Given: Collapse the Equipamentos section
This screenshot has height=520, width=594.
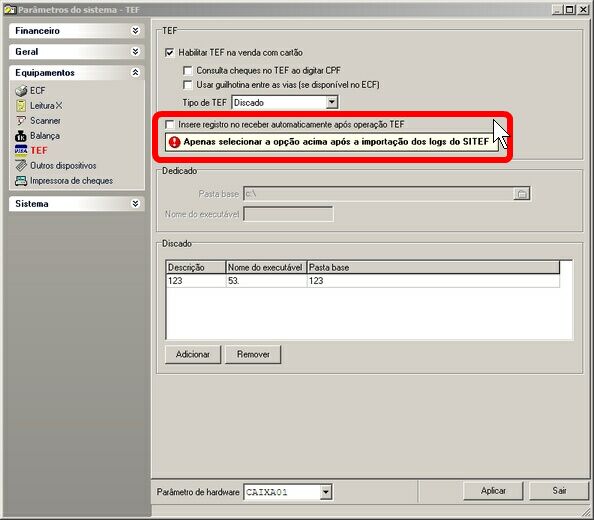Looking at the screenshot, I should [x=135, y=72].
